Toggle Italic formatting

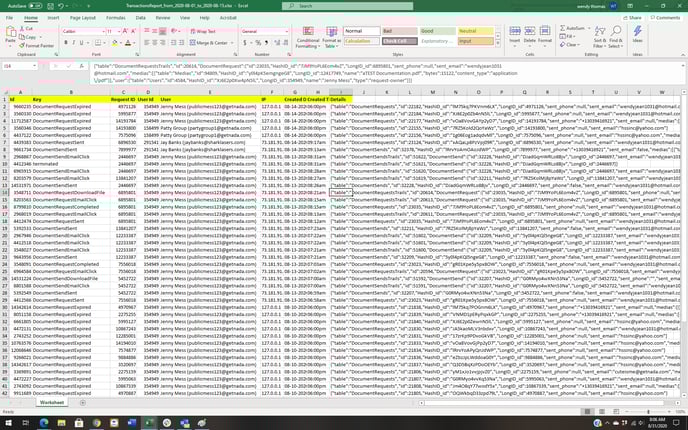[x=74, y=42]
